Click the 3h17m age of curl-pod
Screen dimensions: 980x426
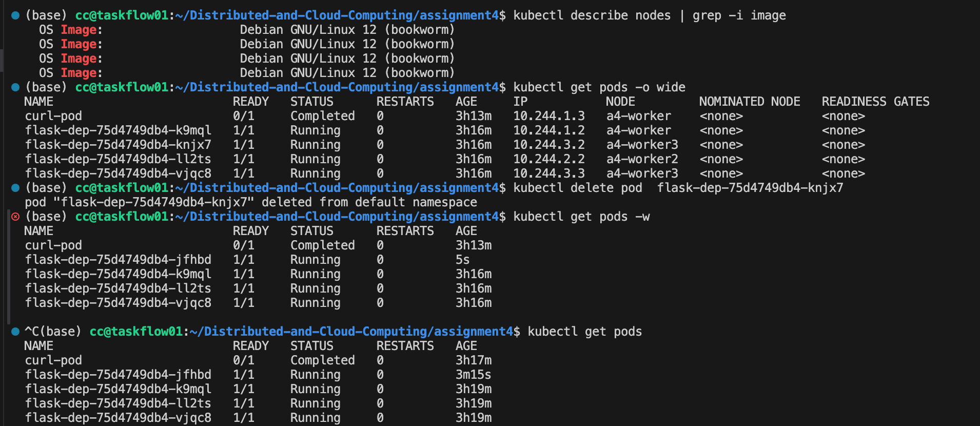(x=473, y=360)
